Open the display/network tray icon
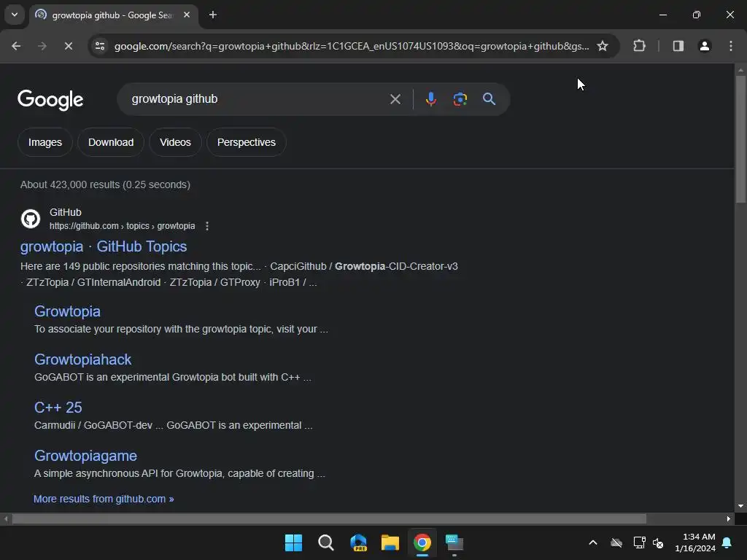The height and width of the screenshot is (560, 747). (x=639, y=542)
